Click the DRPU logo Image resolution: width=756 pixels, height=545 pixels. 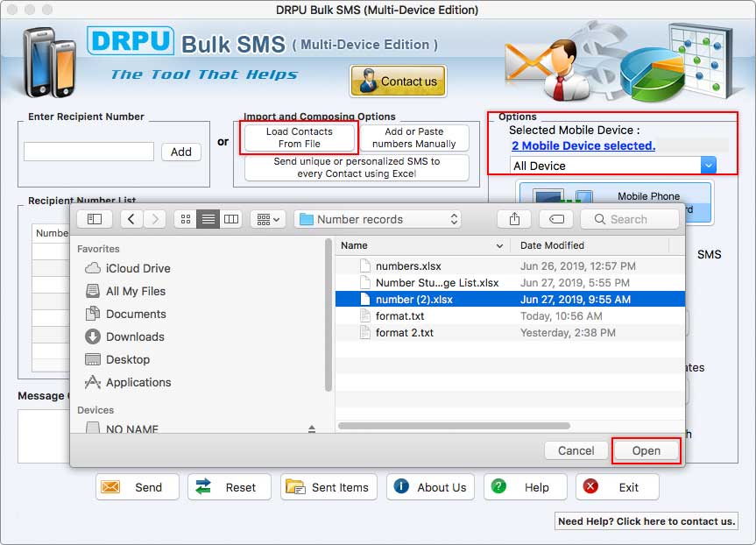[131, 41]
